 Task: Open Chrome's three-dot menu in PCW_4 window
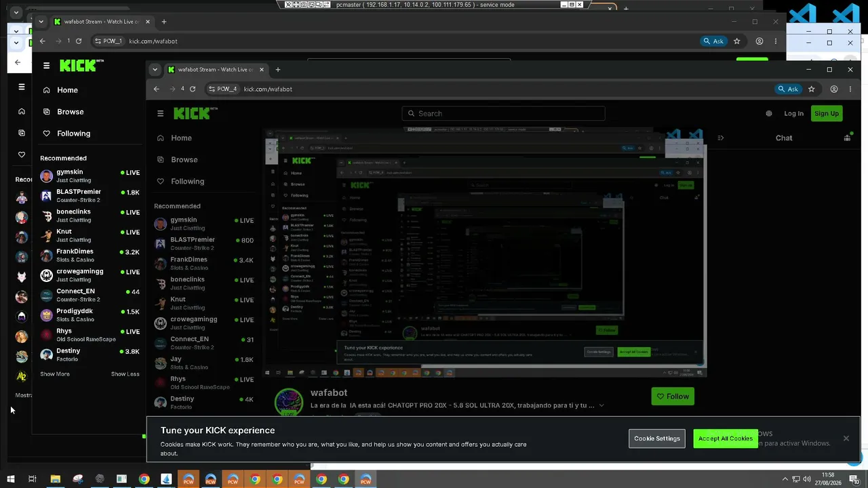pyautogui.click(x=850, y=89)
